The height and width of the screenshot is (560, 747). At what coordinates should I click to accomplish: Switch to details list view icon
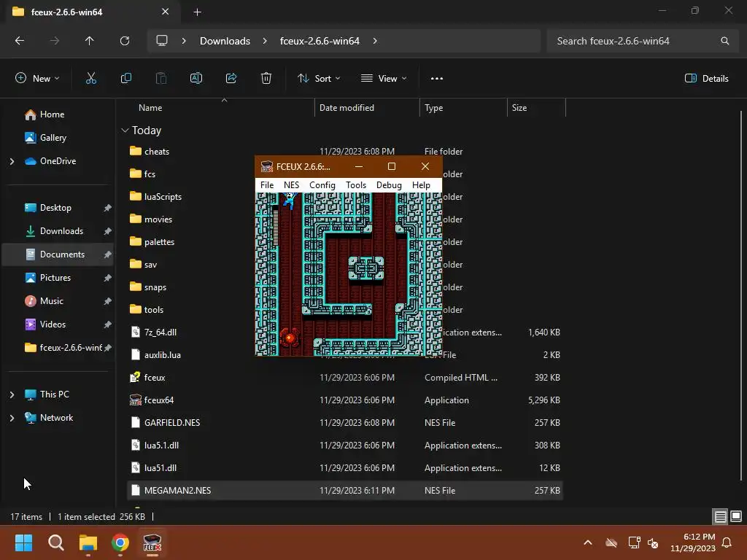tap(720, 516)
